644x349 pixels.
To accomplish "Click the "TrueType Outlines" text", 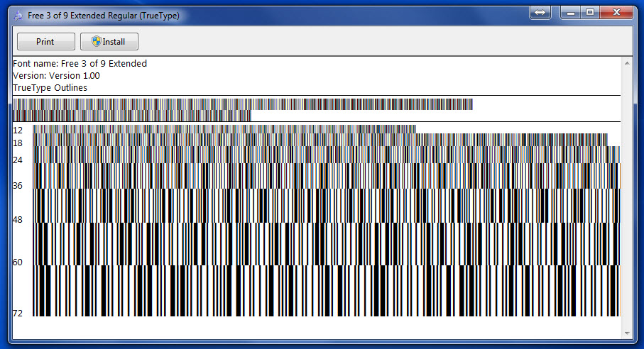I will (x=50, y=88).
